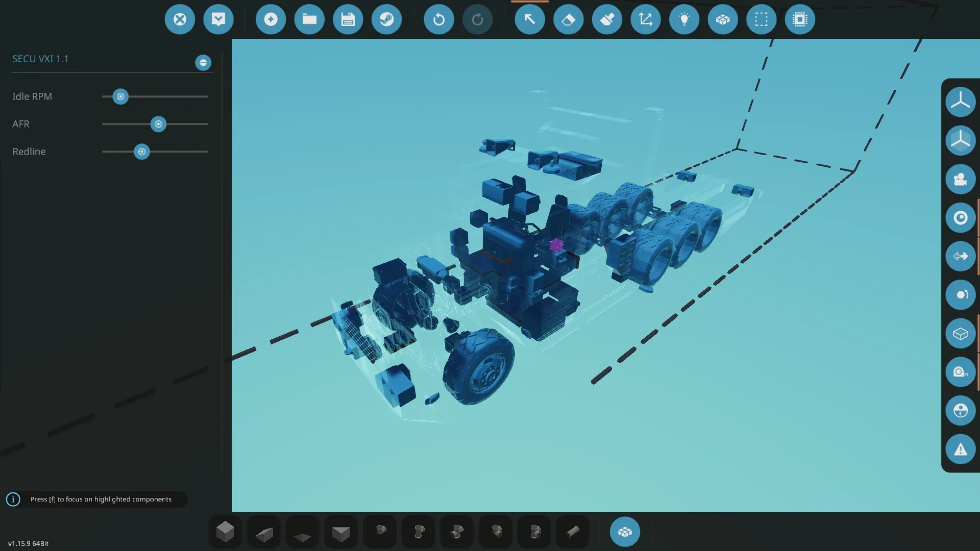Click the purple highlighted component on vehicle
The height and width of the screenshot is (551, 980).
click(x=556, y=245)
